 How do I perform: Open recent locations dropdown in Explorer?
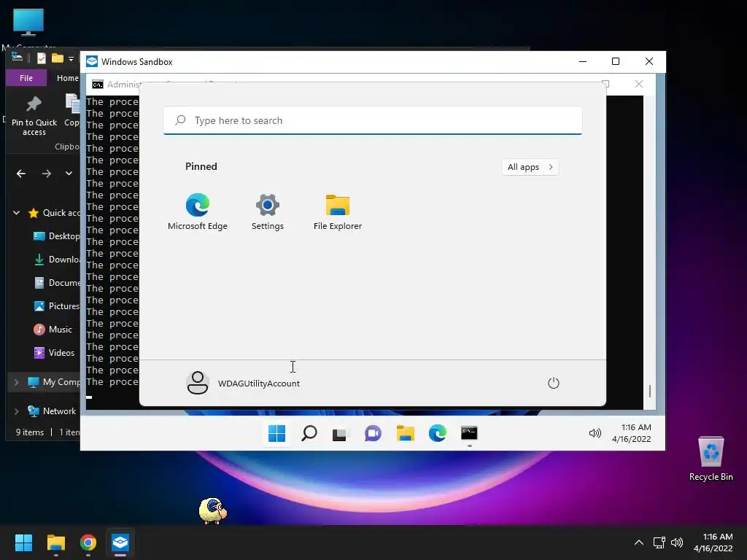pos(69,174)
